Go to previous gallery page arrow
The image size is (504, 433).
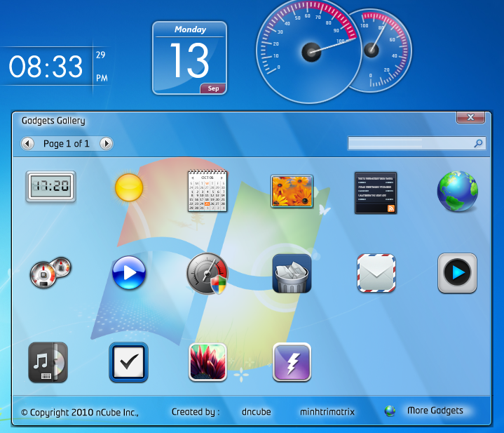[x=27, y=143]
